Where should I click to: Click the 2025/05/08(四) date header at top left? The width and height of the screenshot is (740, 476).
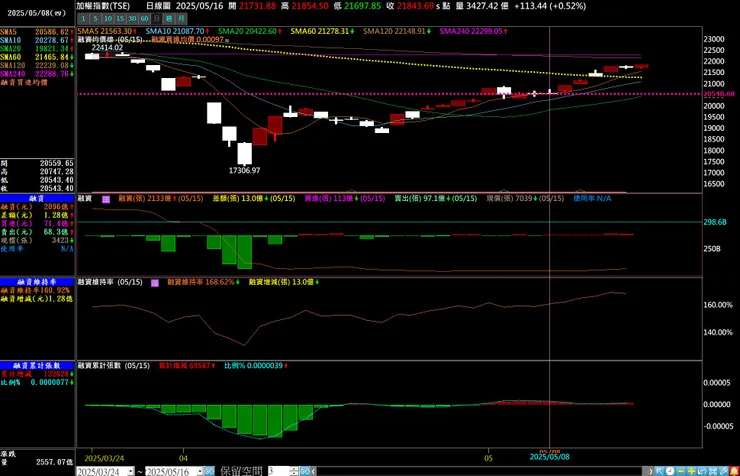(37, 13)
